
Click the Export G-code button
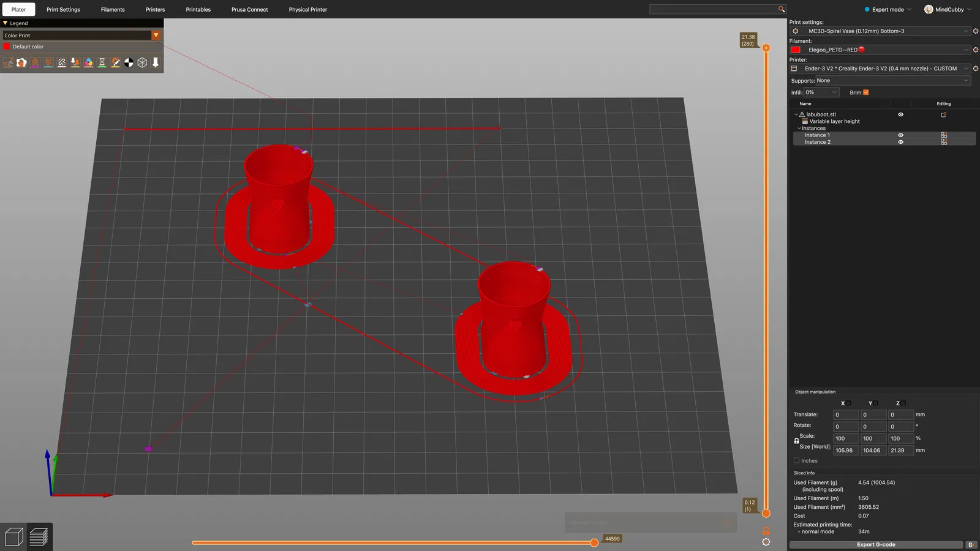(x=876, y=544)
